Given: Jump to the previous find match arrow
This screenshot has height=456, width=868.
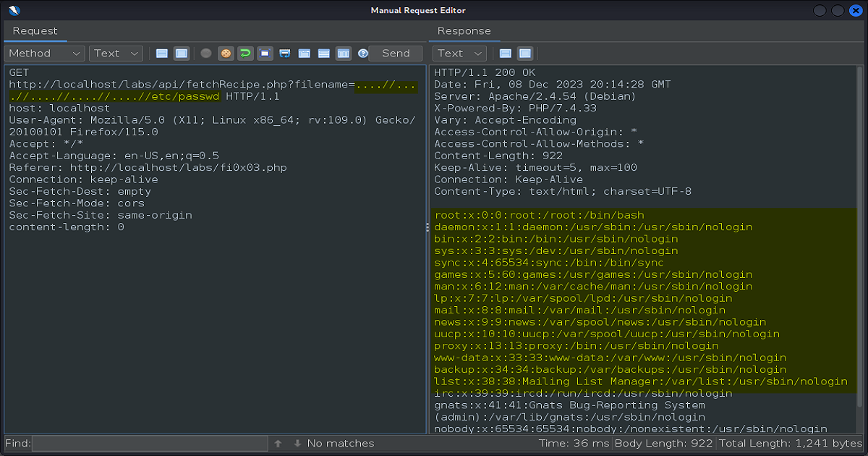Looking at the screenshot, I should coord(278,444).
